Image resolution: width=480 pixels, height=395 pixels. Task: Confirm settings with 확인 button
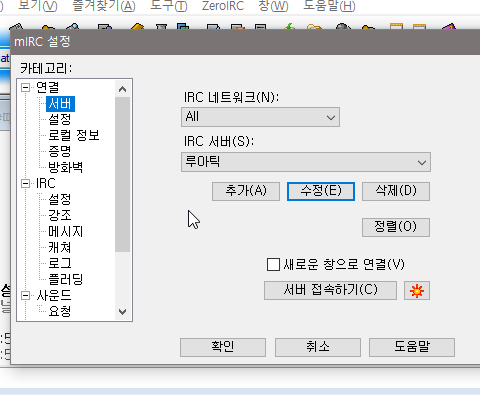click(223, 347)
